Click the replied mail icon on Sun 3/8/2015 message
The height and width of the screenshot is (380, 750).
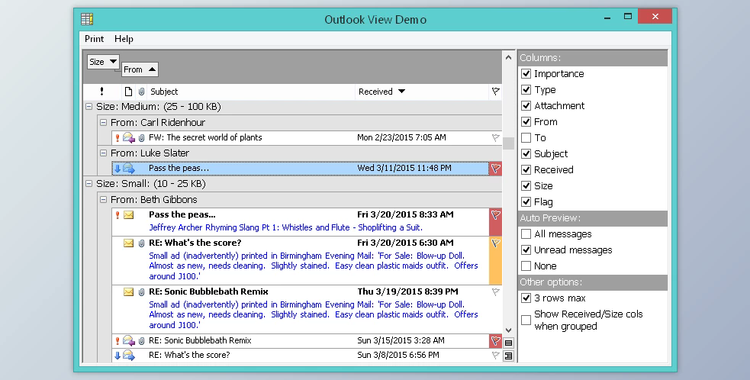click(x=129, y=355)
